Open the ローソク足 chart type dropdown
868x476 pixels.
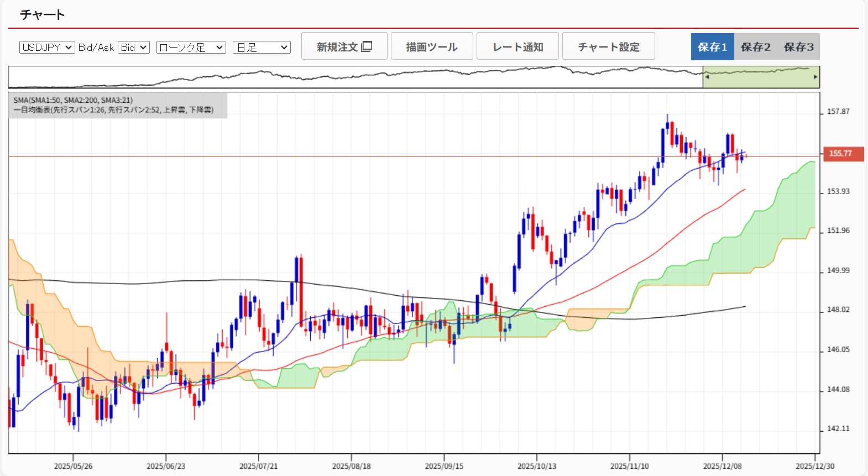click(x=191, y=48)
